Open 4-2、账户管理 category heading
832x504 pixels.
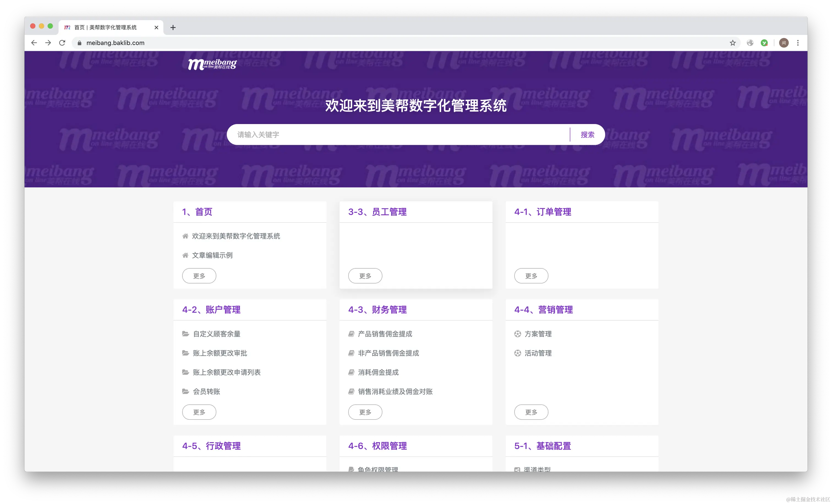tap(211, 310)
